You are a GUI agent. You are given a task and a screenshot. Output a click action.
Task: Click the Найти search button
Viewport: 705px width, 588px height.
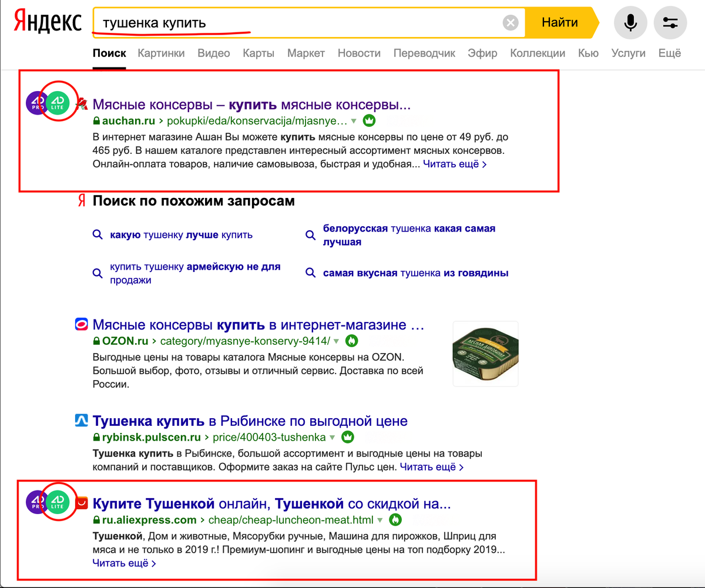[x=561, y=23]
